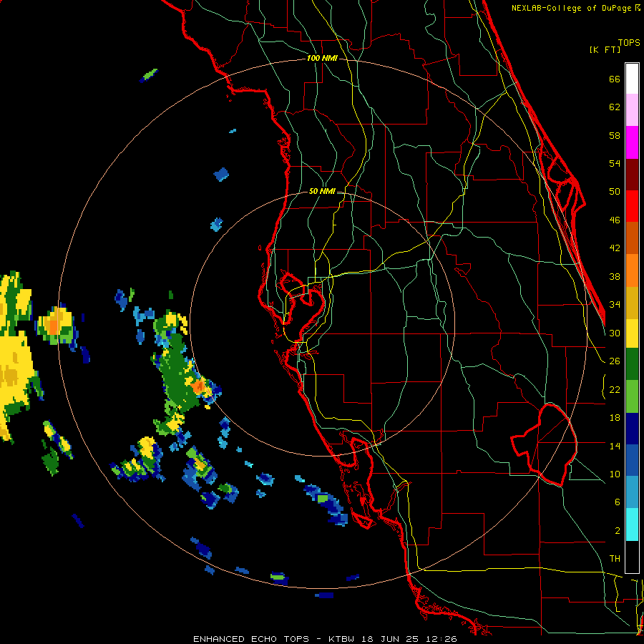This screenshot has height=644, width=644.
Task: Select the dark red 54 kft swatch
Action: click(632, 175)
